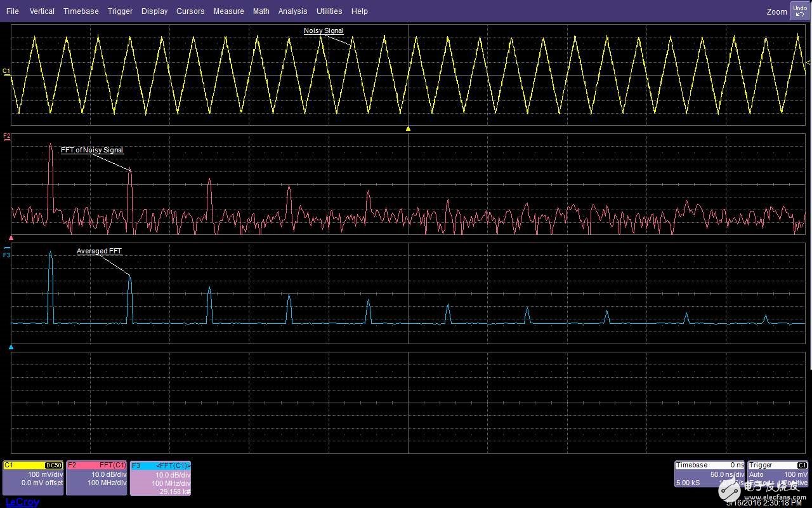The height and width of the screenshot is (508, 812).
Task: Expand the Analysis menu
Action: click(292, 11)
